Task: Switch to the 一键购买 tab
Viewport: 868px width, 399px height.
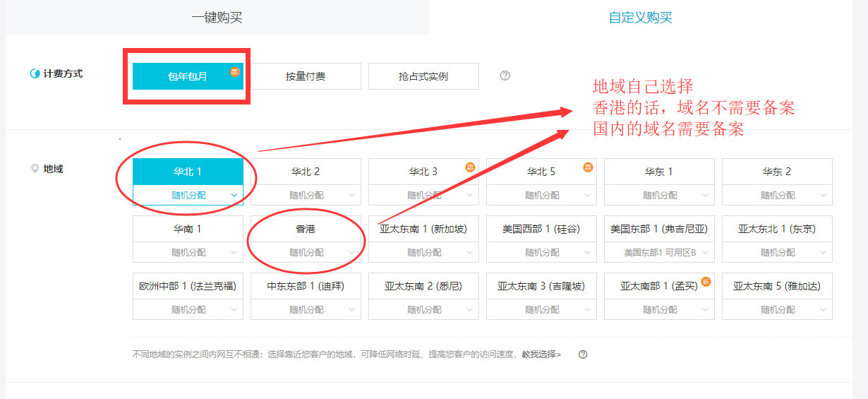Action: point(217,18)
